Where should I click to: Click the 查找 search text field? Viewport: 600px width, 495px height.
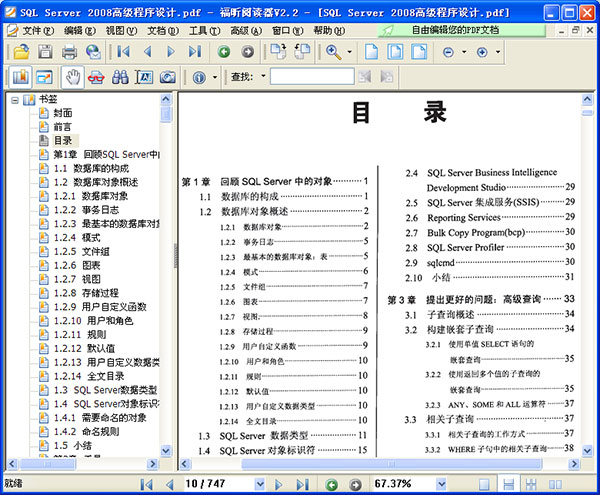click(311, 77)
